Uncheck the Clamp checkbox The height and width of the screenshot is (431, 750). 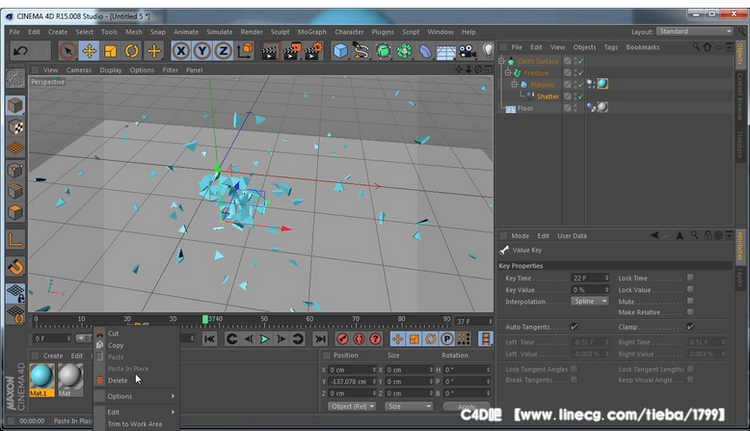click(690, 327)
